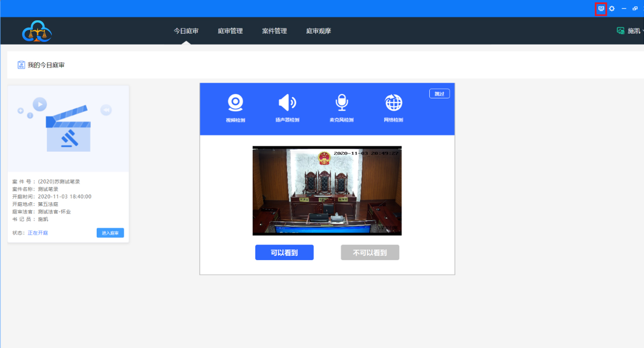Click the device detection icon highlighted in red
Screen dimensions: 644x348
pos(601,9)
